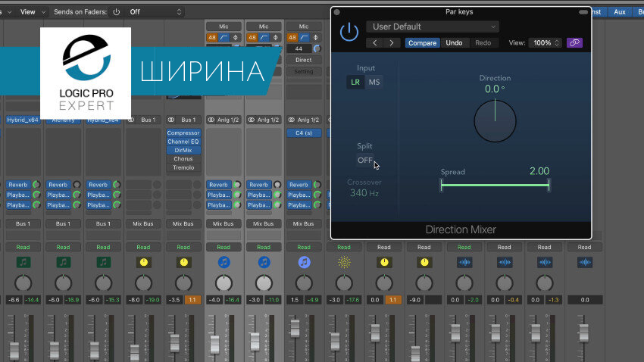The width and height of the screenshot is (644, 362).
Task: Open the Compressor plug-in
Action: [x=183, y=133]
